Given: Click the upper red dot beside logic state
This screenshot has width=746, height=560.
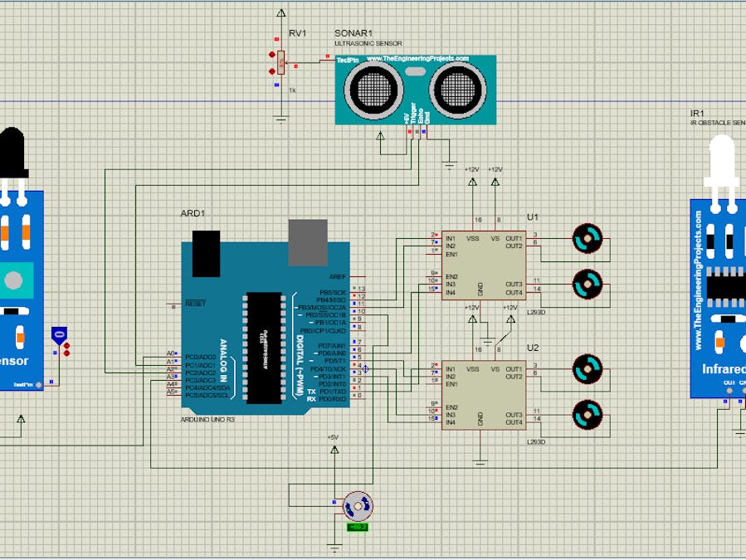Looking at the screenshot, I should [x=67, y=346].
